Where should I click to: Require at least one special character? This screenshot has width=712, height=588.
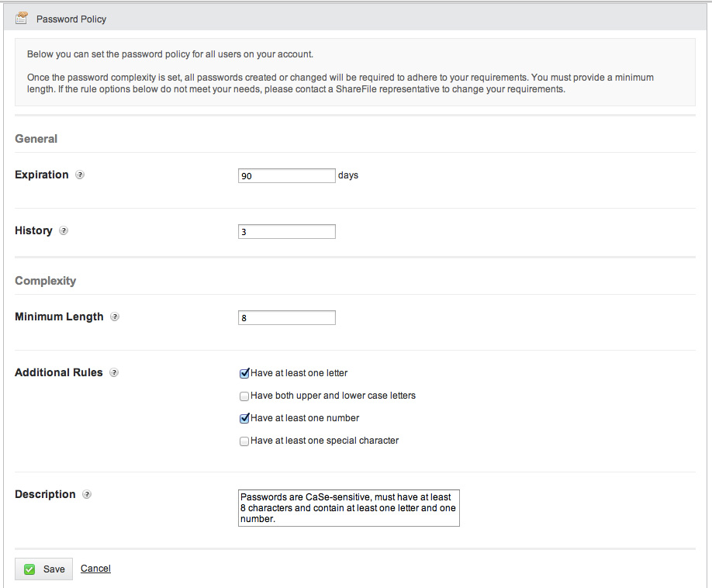click(x=244, y=441)
